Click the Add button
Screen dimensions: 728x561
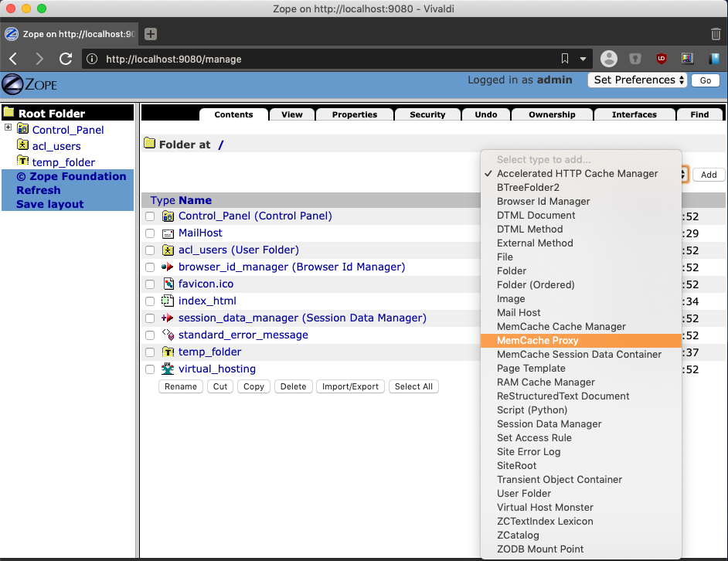(709, 175)
